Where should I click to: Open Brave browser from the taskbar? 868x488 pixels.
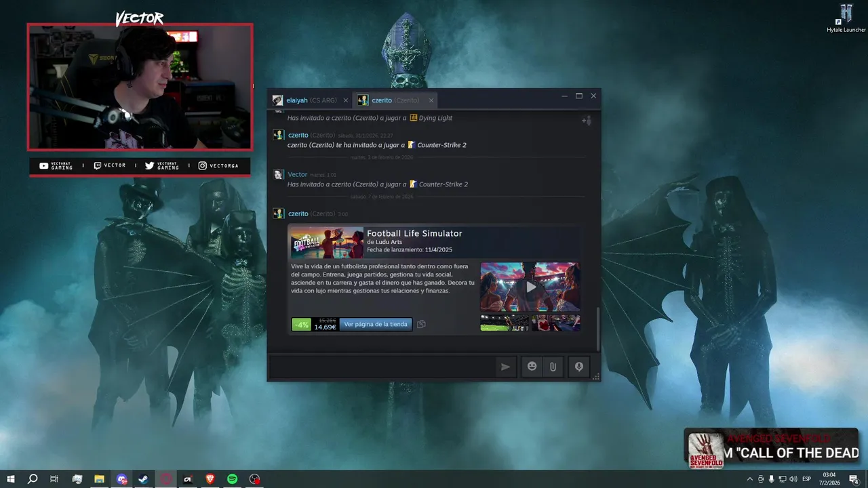[210, 479]
